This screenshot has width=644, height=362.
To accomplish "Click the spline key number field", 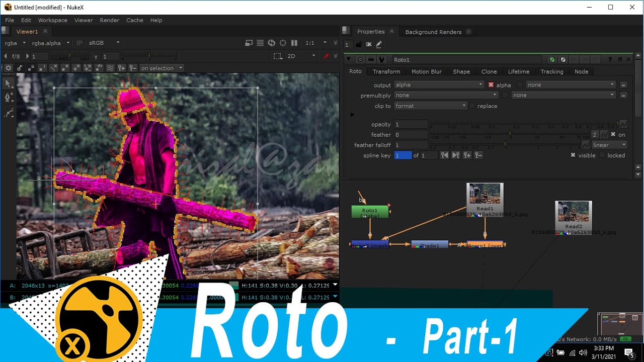I will click(x=403, y=155).
